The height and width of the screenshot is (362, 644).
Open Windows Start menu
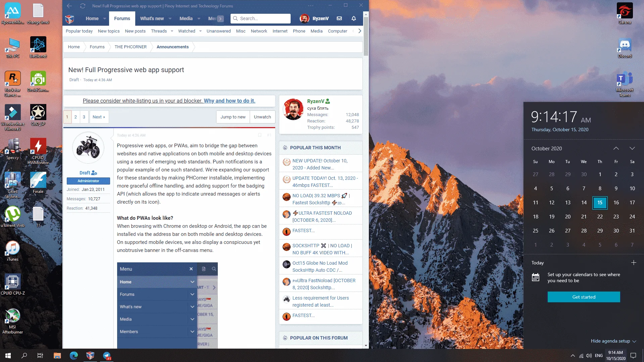coord(8,355)
